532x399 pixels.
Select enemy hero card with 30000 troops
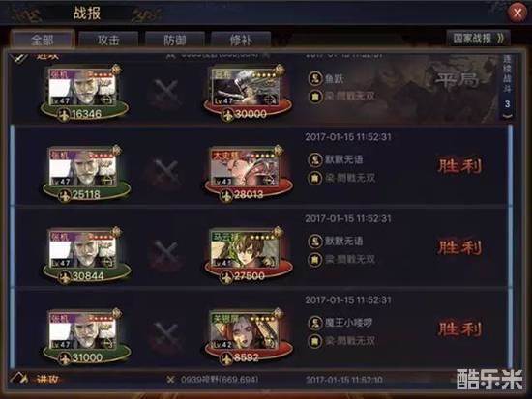tap(248, 92)
